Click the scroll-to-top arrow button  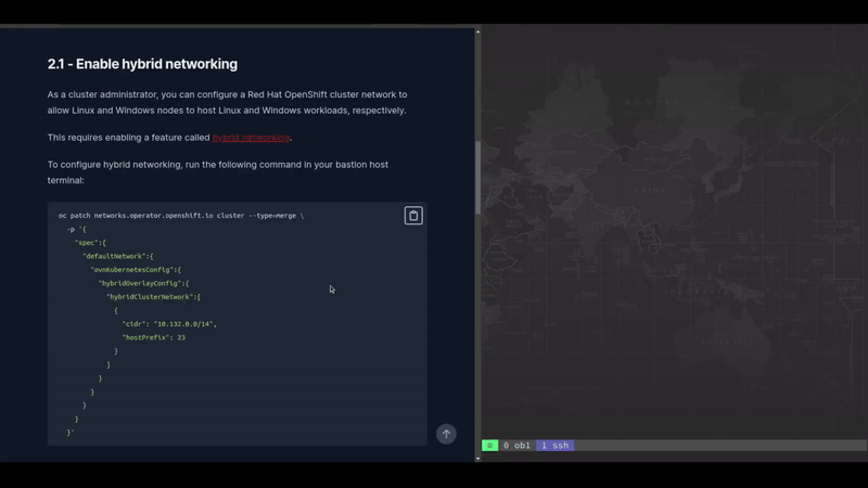point(446,434)
